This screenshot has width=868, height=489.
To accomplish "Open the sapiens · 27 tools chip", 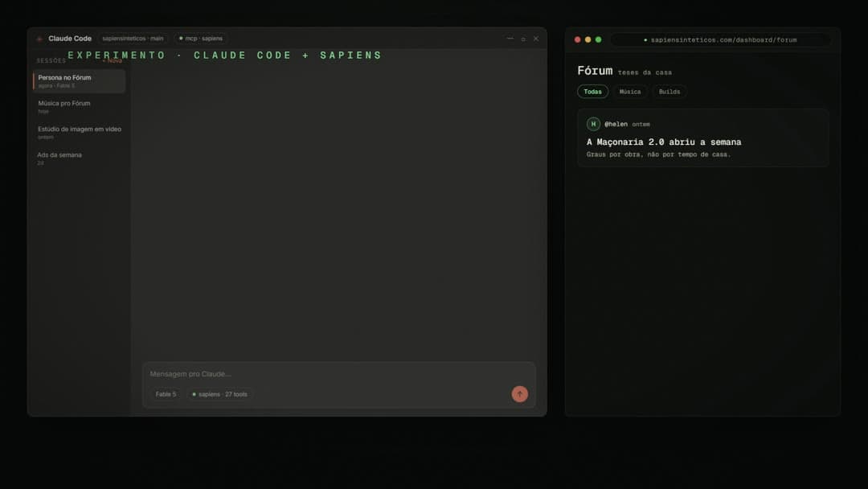I will pos(219,394).
